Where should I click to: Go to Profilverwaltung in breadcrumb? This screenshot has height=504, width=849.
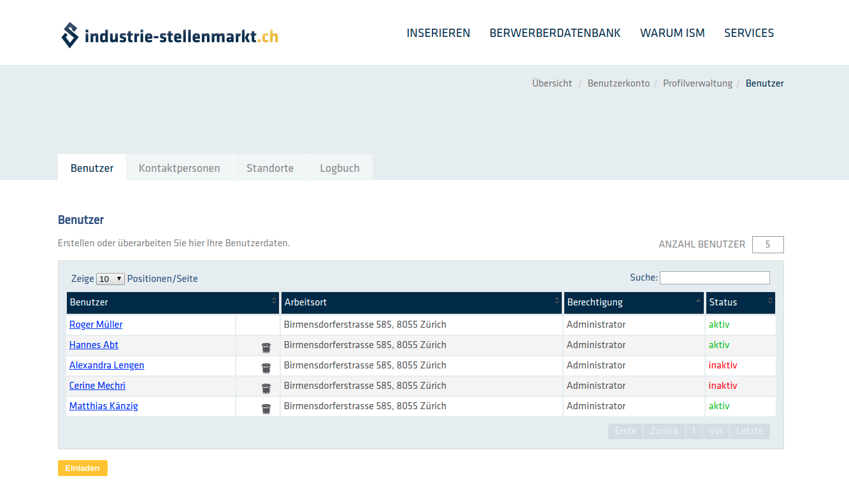pos(697,83)
